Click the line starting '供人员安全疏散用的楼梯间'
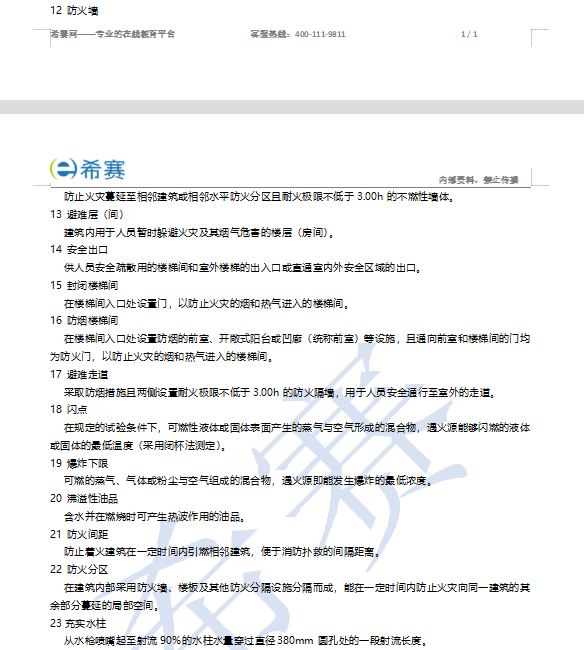The height and width of the screenshot is (650, 584). pos(243,268)
